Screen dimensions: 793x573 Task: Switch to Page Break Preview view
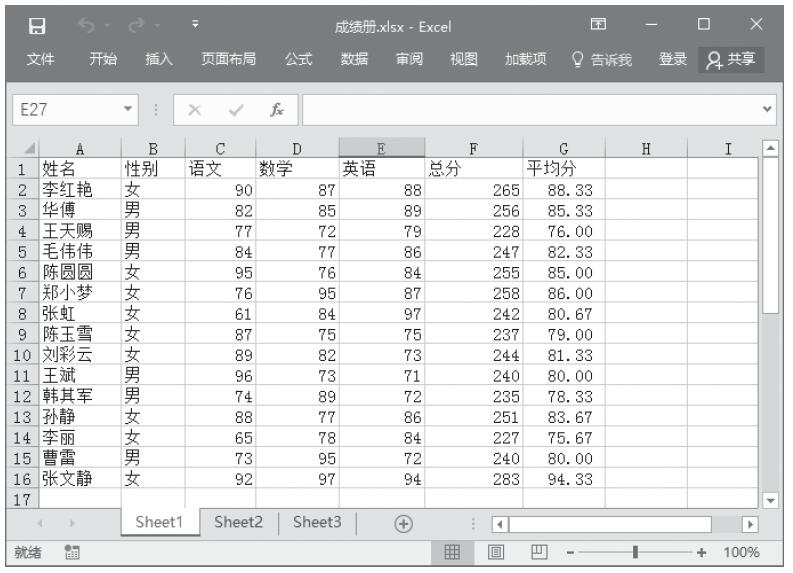click(536, 552)
